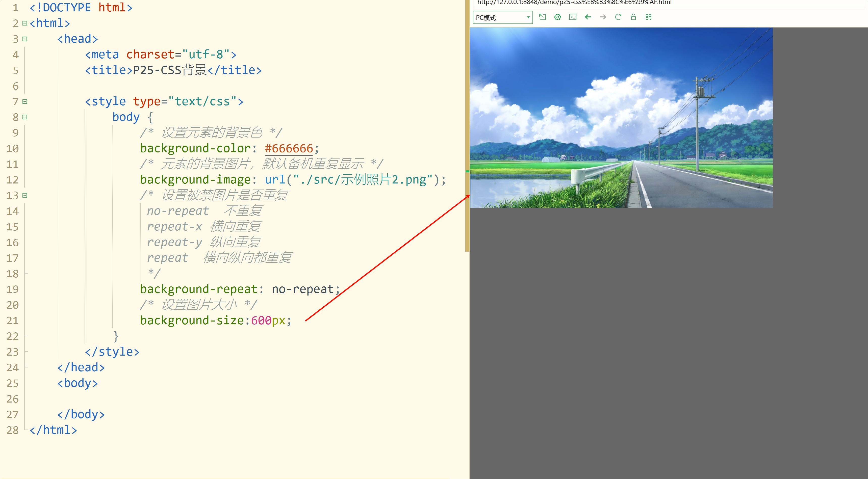Click the no-repeat property value
This screenshot has height=479, width=868.
(x=302, y=289)
